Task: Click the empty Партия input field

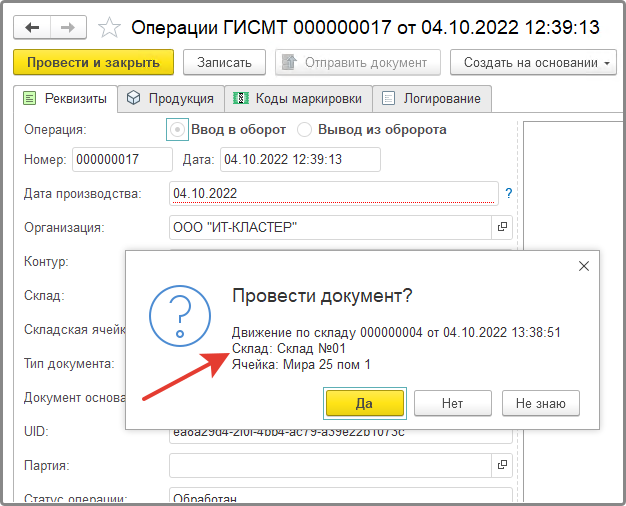Action: tap(330, 465)
